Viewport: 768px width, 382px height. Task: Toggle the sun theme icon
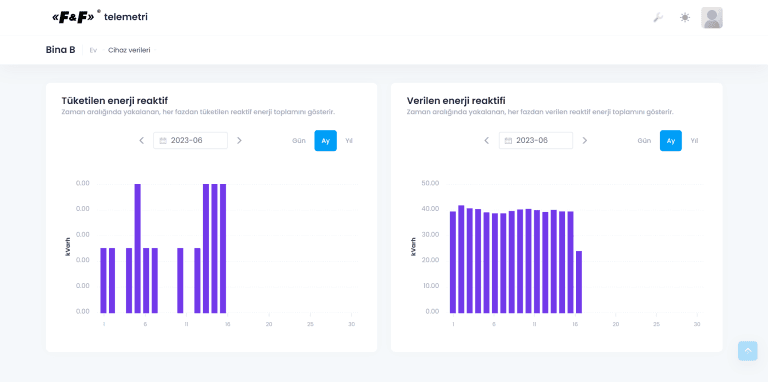[685, 18]
